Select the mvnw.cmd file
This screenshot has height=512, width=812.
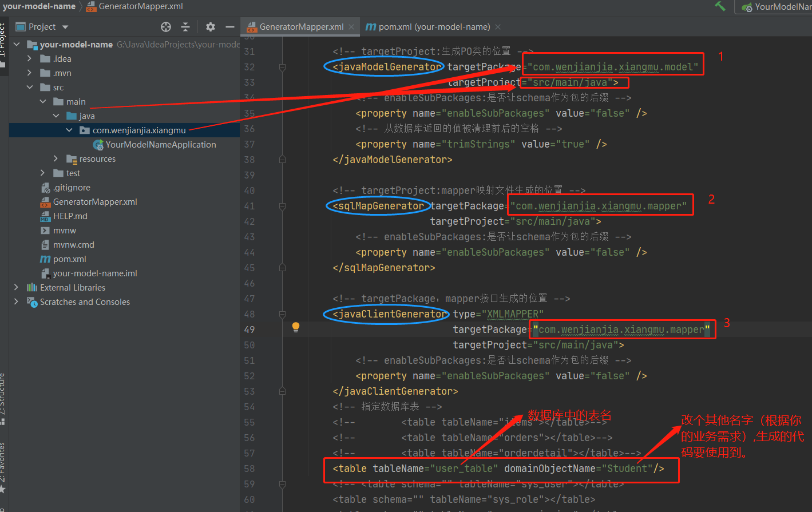tap(74, 245)
